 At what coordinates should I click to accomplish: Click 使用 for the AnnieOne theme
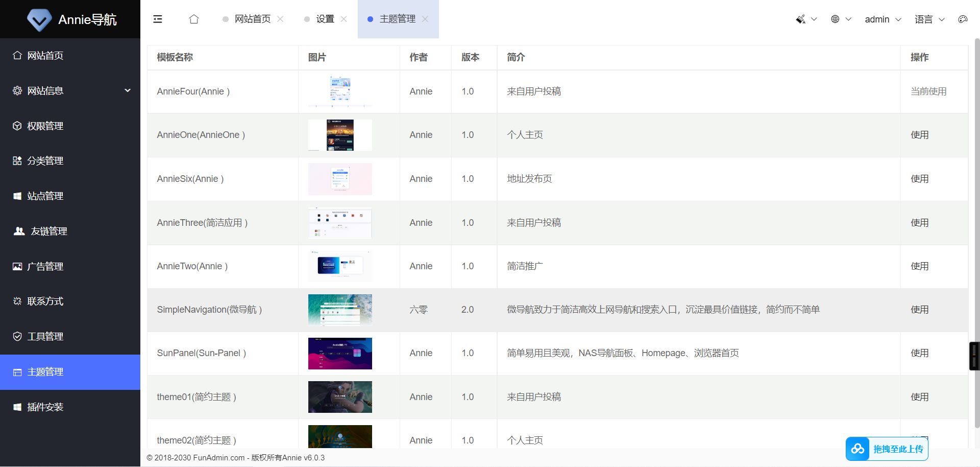tap(919, 135)
